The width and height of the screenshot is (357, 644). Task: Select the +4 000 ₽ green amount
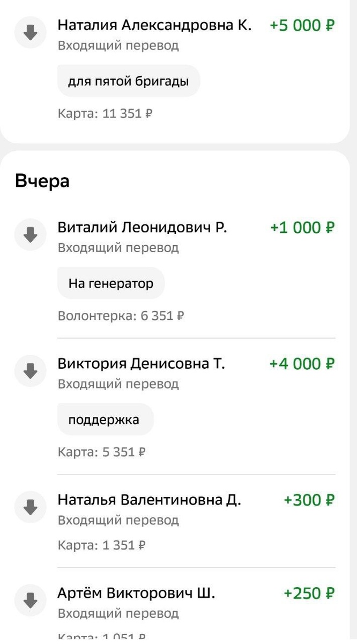302,363
